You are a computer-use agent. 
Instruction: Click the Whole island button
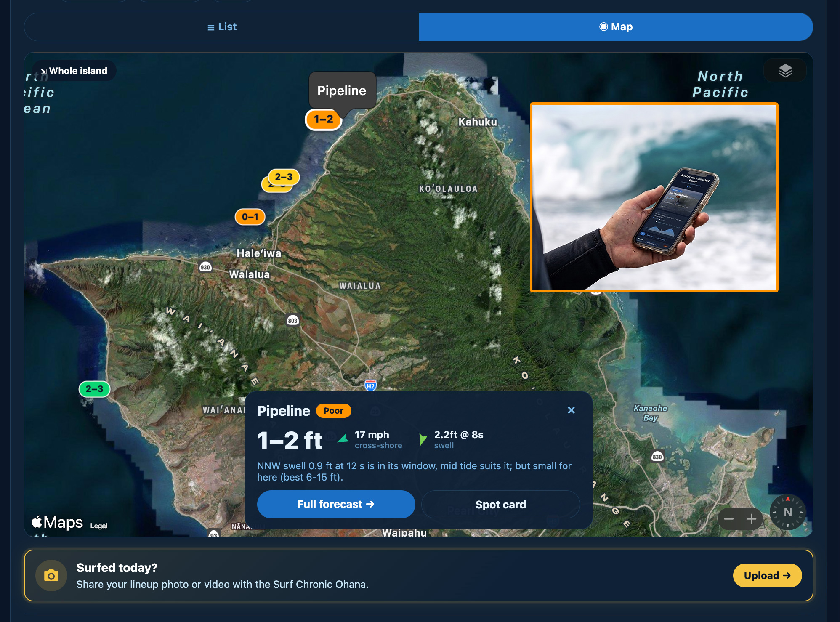(x=74, y=71)
